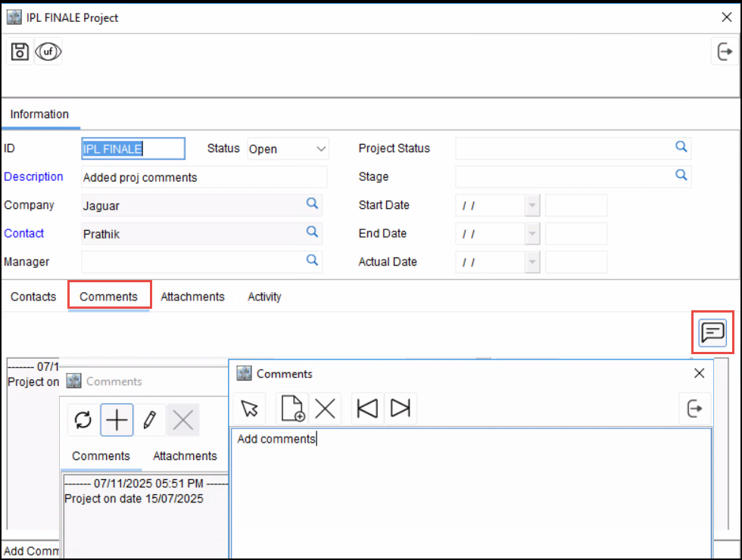Screen dimensions: 742x560
Task: Expand the Status dropdown showing Open
Action: pos(321,149)
